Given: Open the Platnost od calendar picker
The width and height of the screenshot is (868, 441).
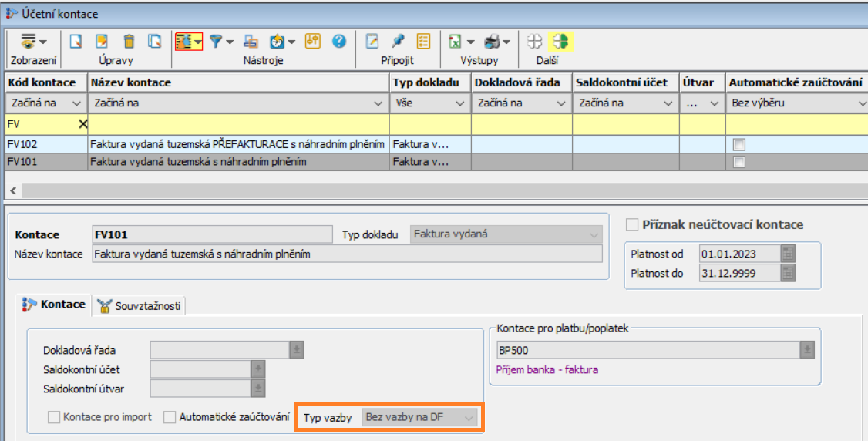Looking at the screenshot, I should pos(787,254).
